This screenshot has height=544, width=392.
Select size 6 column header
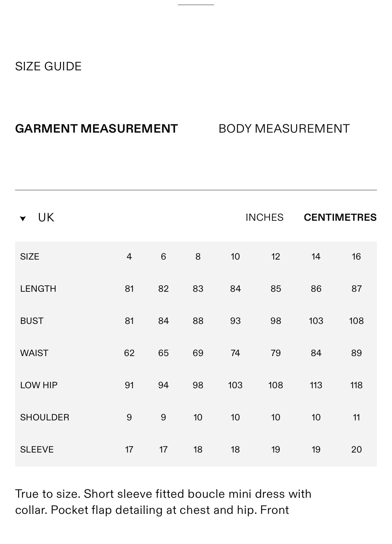click(164, 257)
